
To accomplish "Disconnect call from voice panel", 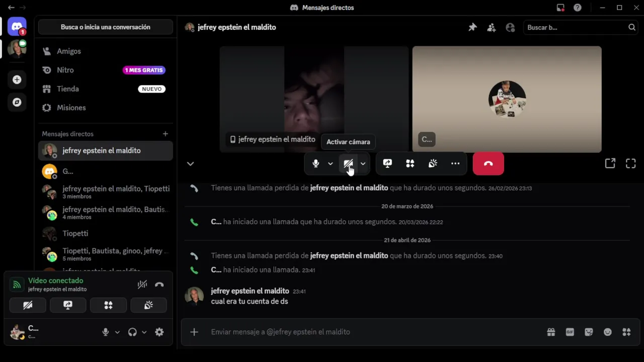I will pyautogui.click(x=159, y=285).
